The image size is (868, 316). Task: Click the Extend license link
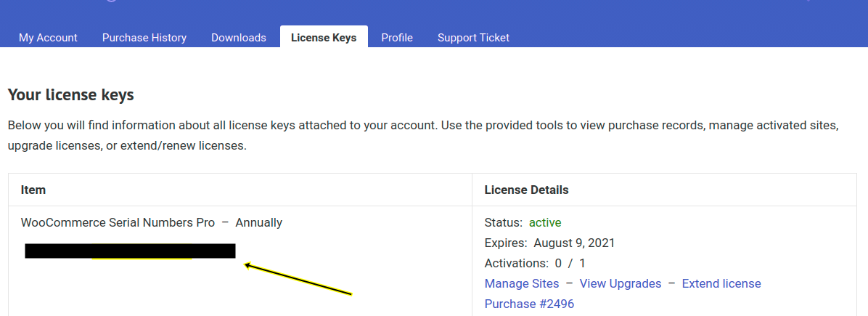tap(721, 284)
